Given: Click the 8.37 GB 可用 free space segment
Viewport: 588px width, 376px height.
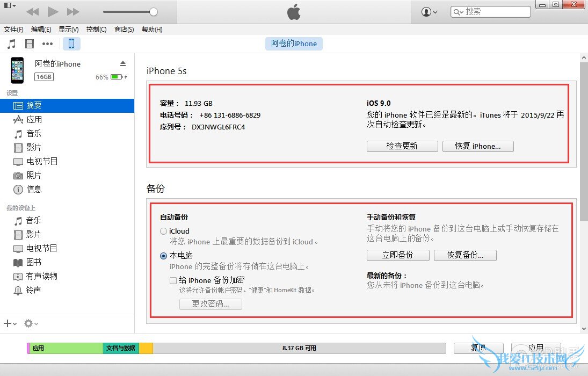Looking at the screenshot, I should pyautogui.click(x=299, y=348).
